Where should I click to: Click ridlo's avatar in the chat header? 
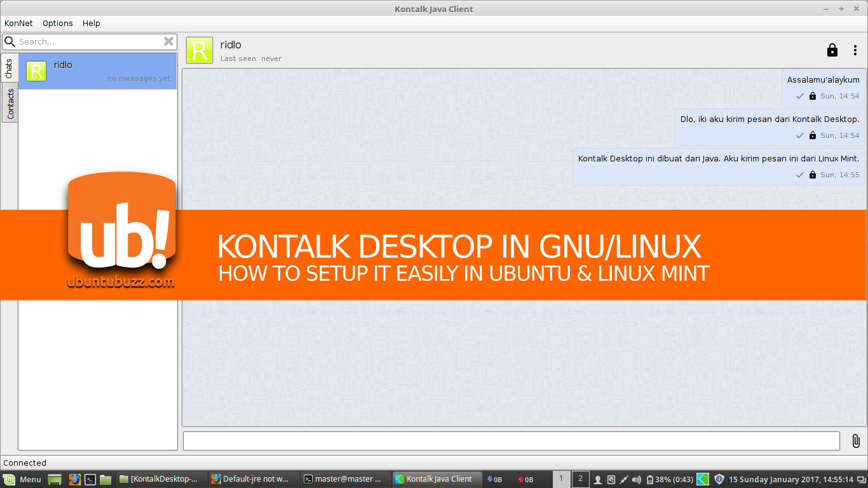pyautogui.click(x=199, y=50)
